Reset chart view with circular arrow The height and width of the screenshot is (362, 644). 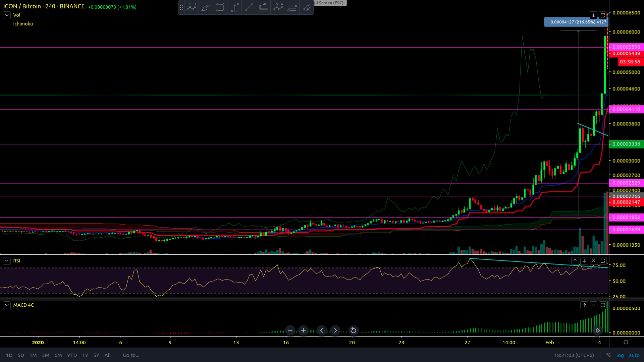353,330
